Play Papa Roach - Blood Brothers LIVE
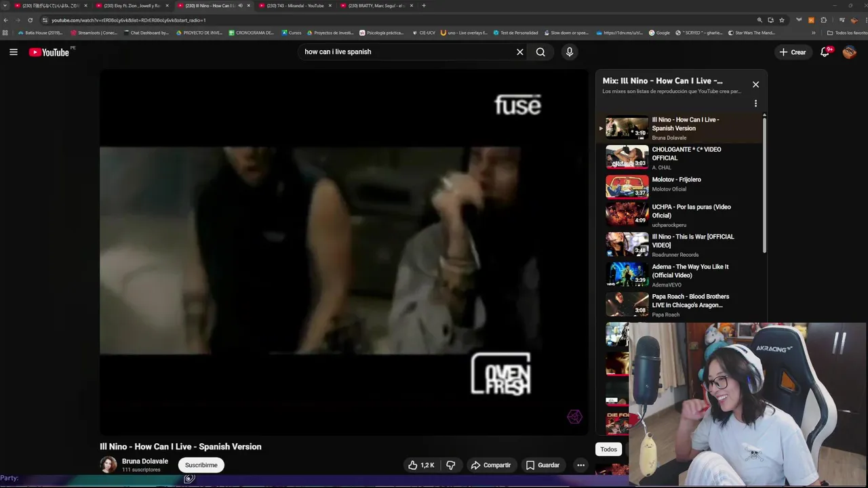Screen dimensions: 868x488 tap(681, 304)
